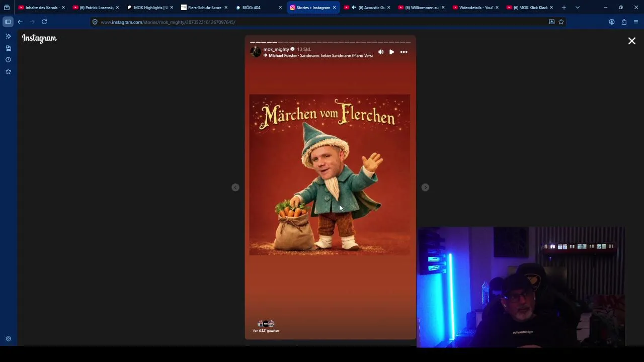The image size is (644, 362).
Task: Open a new browser tab
Action: (563, 8)
